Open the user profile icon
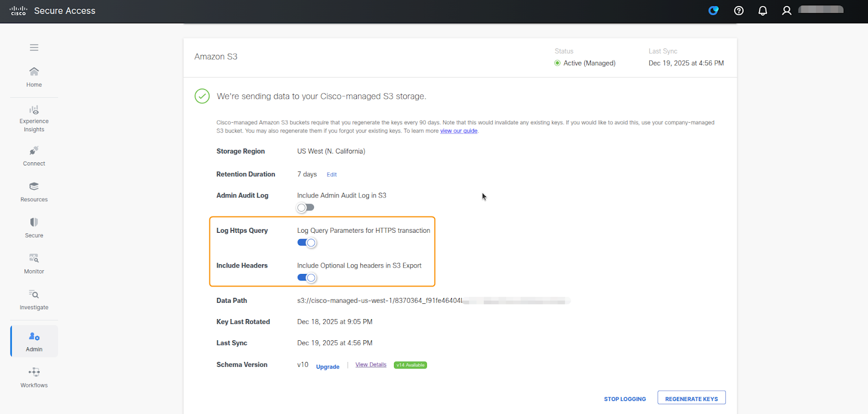The image size is (868, 414). point(786,11)
